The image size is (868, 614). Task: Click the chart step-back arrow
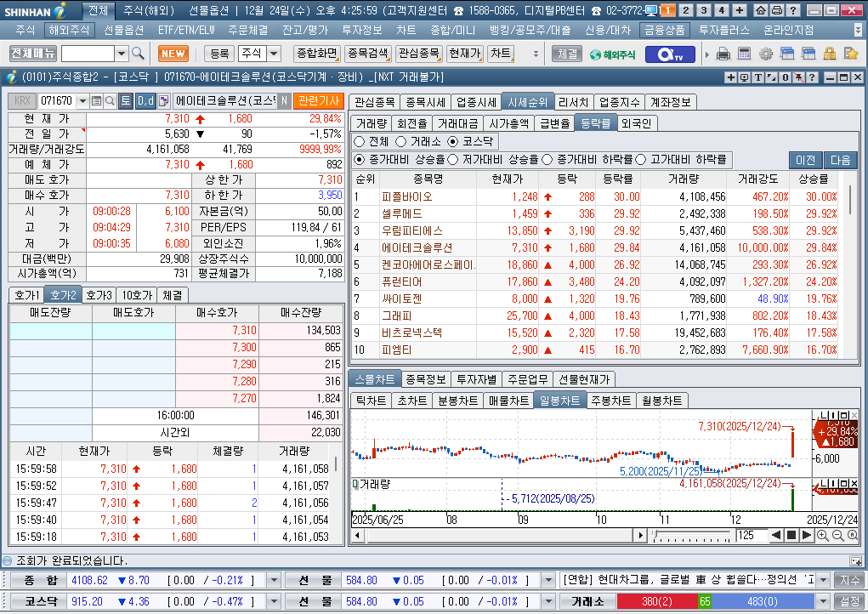point(776,536)
